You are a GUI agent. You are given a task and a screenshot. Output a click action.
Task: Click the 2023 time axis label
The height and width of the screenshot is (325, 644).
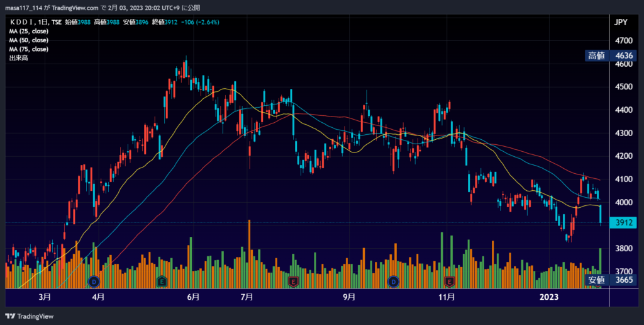click(549, 297)
